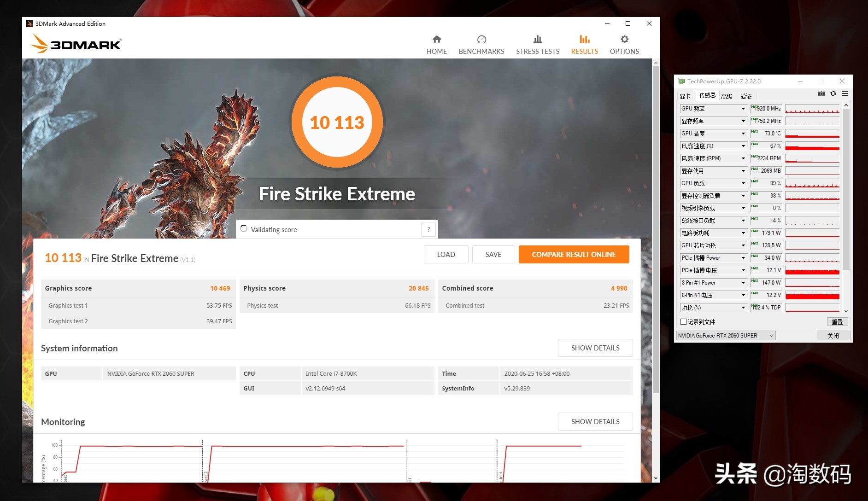Open the GPU-Z hamburger menu
This screenshot has width=868, height=501.
tap(845, 94)
